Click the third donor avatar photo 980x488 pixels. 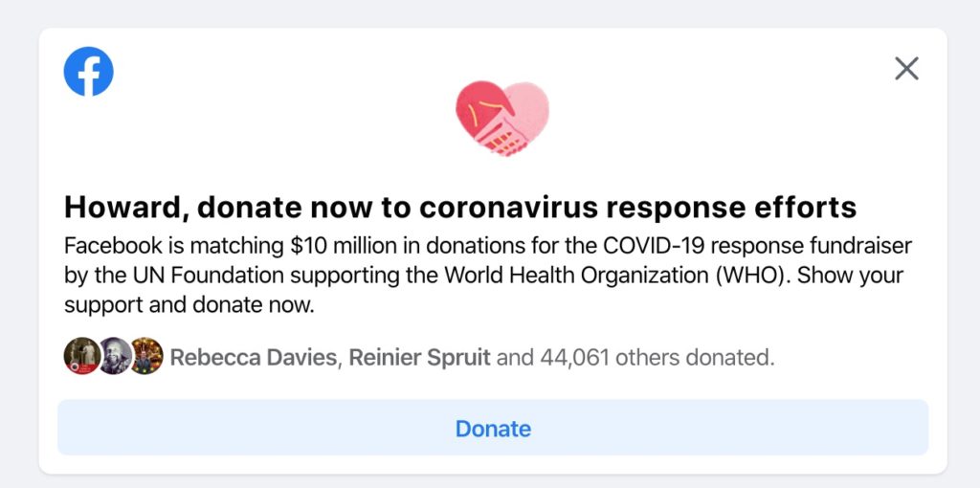(145, 356)
